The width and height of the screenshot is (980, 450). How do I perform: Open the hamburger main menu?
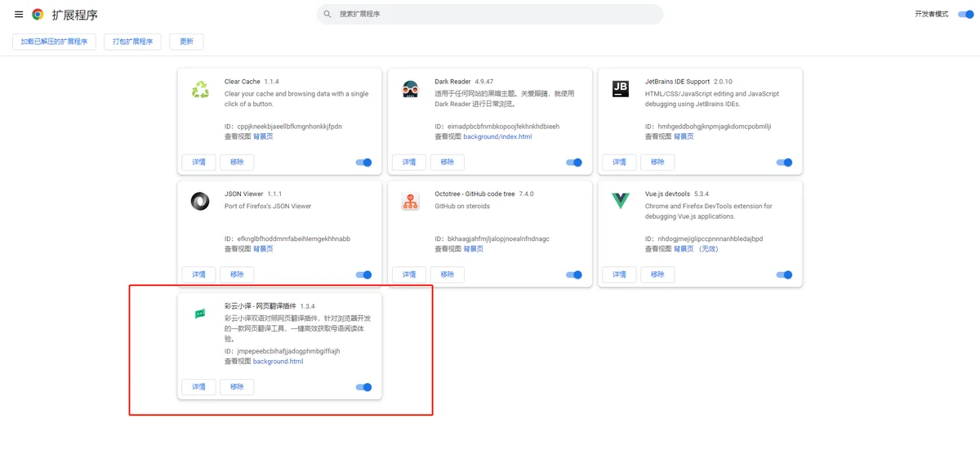(19, 15)
